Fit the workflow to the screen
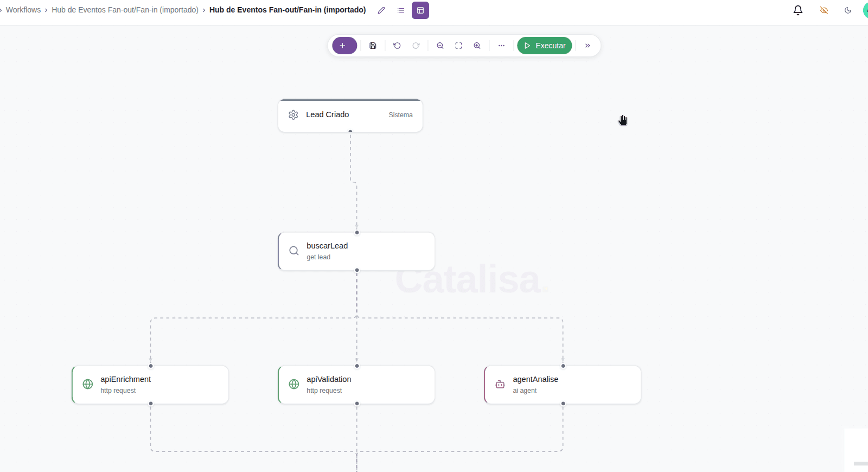Screen dimensions: 868x472 pos(459,46)
